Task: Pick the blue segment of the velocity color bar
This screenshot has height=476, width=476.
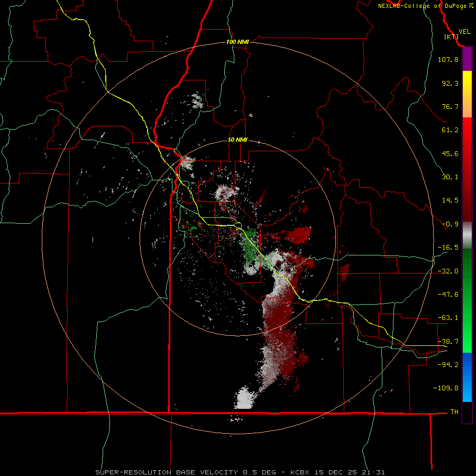Action: [x=467, y=377]
